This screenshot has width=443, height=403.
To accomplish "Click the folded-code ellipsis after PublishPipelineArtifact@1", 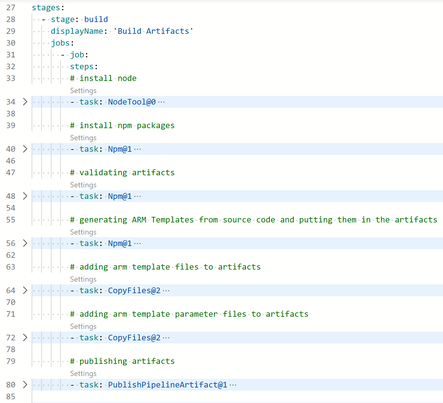I will (233, 385).
